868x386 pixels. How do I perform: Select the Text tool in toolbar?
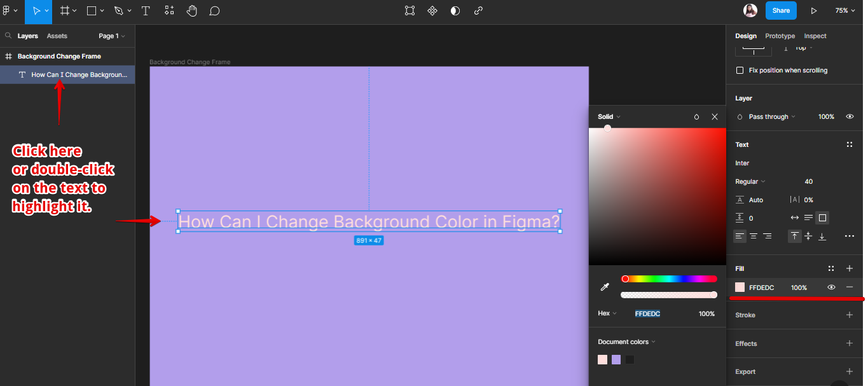146,11
